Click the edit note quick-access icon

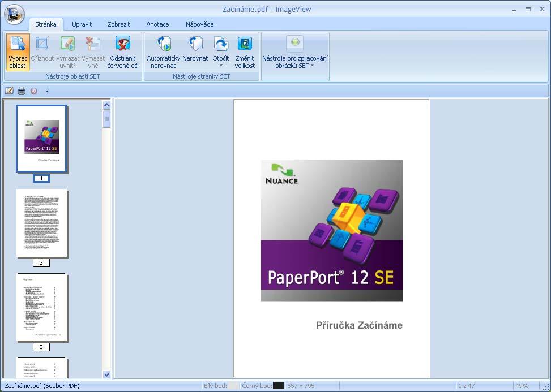(9, 91)
